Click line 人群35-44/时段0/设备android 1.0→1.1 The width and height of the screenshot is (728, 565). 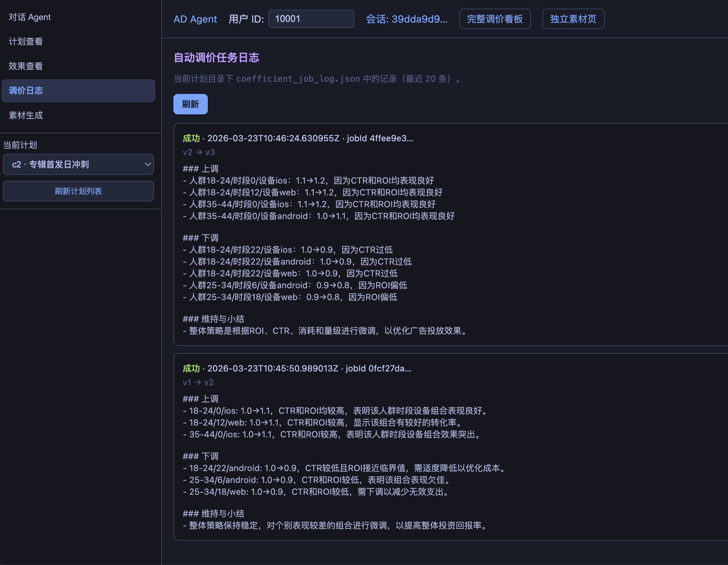pos(318,216)
